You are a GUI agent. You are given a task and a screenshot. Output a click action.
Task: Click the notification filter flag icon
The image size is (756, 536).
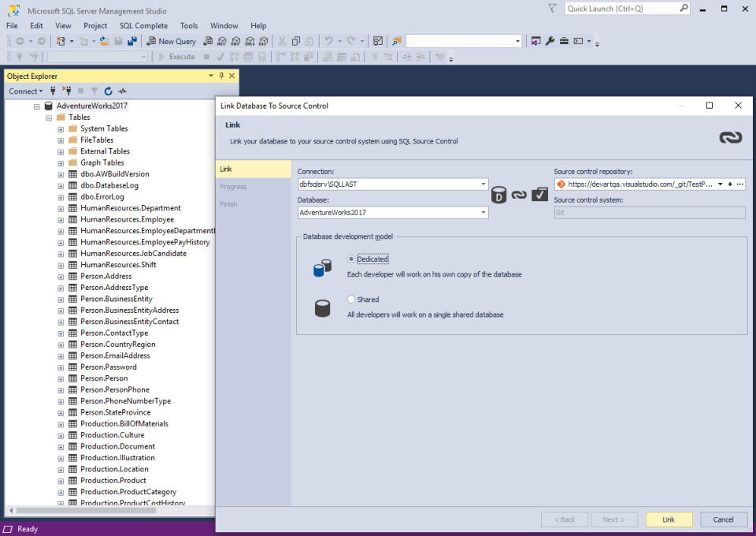pos(552,8)
